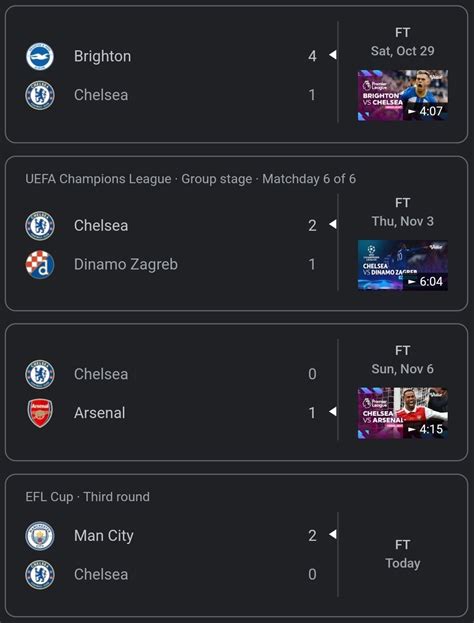Click Chelsea crest in Brighton match card
The width and height of the screenshot is (474, 623).
tap(40, 95)
